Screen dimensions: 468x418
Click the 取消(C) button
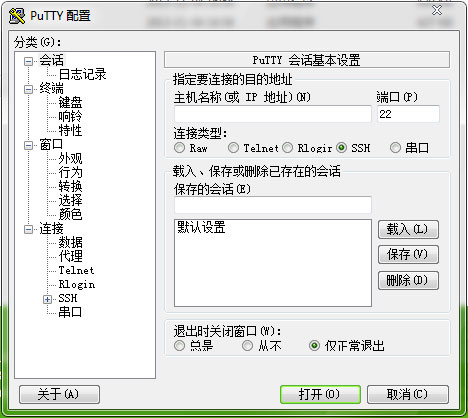click(x=408, y=395)
